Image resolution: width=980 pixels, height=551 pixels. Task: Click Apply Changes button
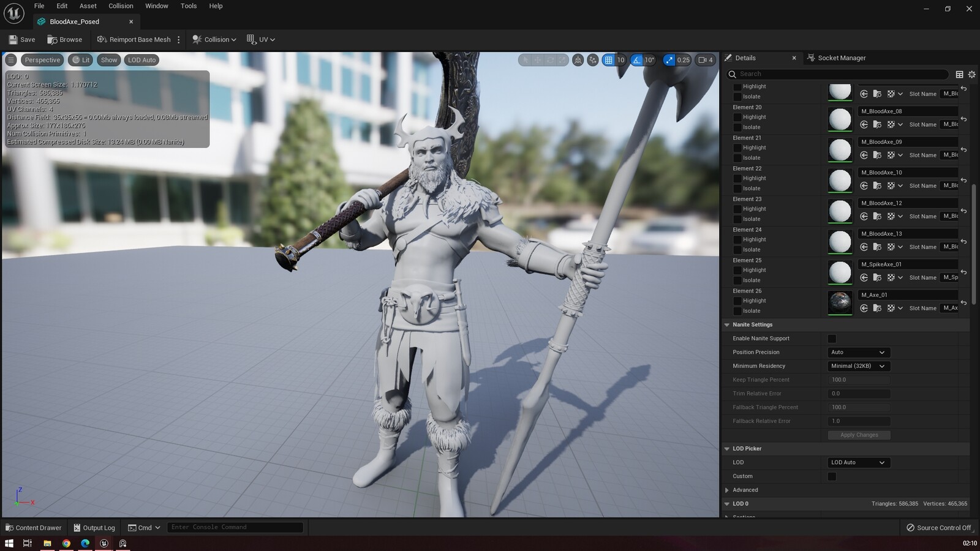pyautogui.click(x=859, y=435)
